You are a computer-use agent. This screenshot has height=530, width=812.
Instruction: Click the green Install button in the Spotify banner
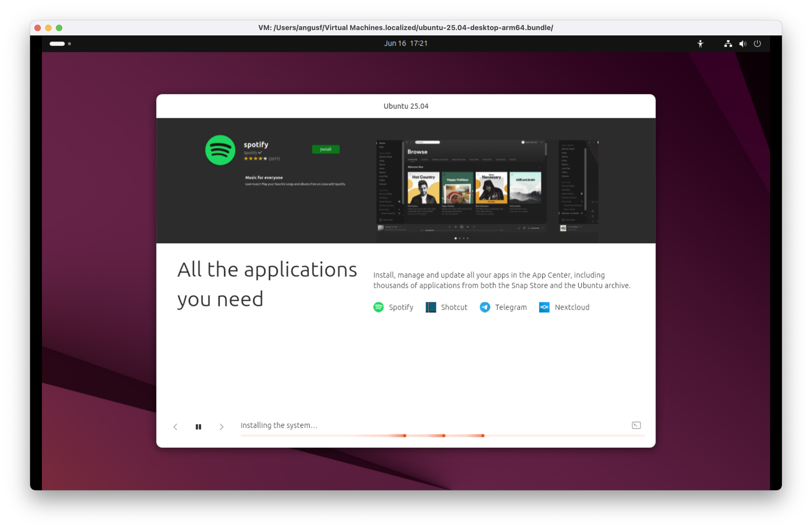[x=325, y=149]
